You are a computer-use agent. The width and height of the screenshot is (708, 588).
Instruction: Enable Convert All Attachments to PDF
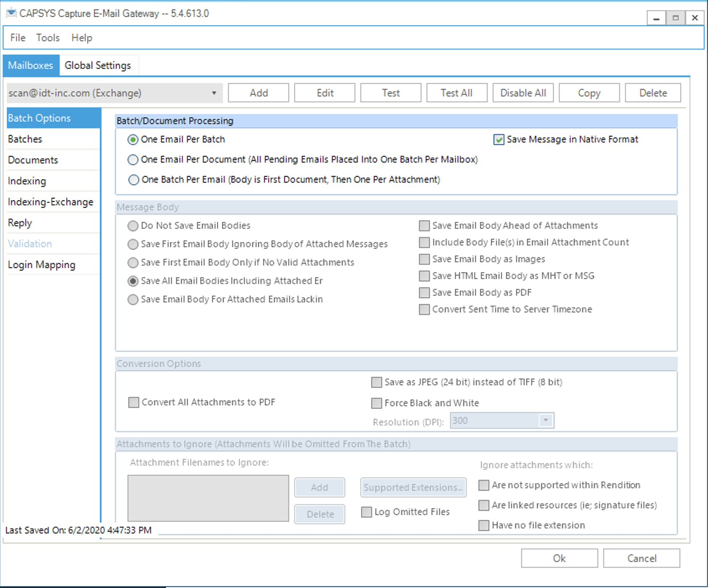click(133, 402)
